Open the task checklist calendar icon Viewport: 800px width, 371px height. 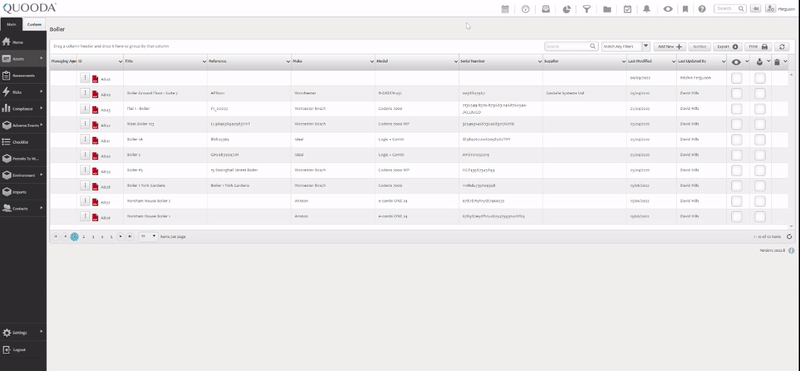(628, 9)
